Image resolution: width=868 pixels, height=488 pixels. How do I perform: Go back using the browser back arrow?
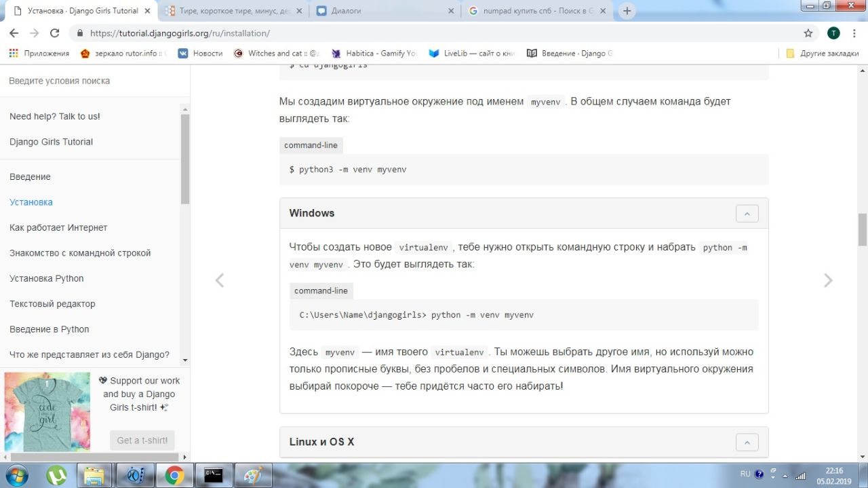point(14,33)
